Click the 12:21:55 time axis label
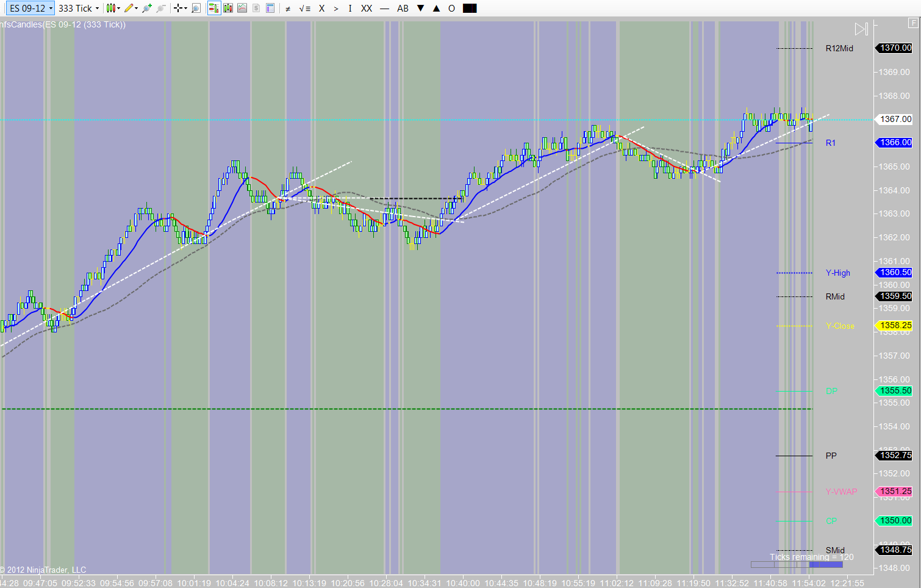Image resolution: width=921 pixels, height=588 pixels. tap(847, 583)
